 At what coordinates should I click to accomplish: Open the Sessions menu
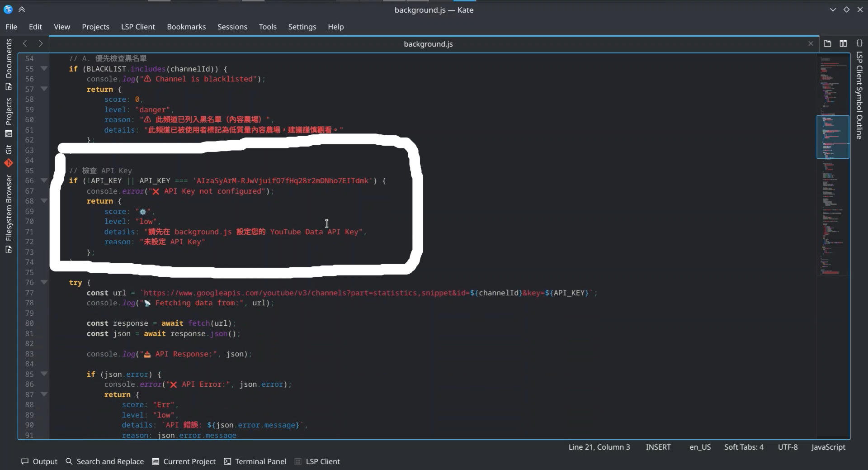point(232,27)
